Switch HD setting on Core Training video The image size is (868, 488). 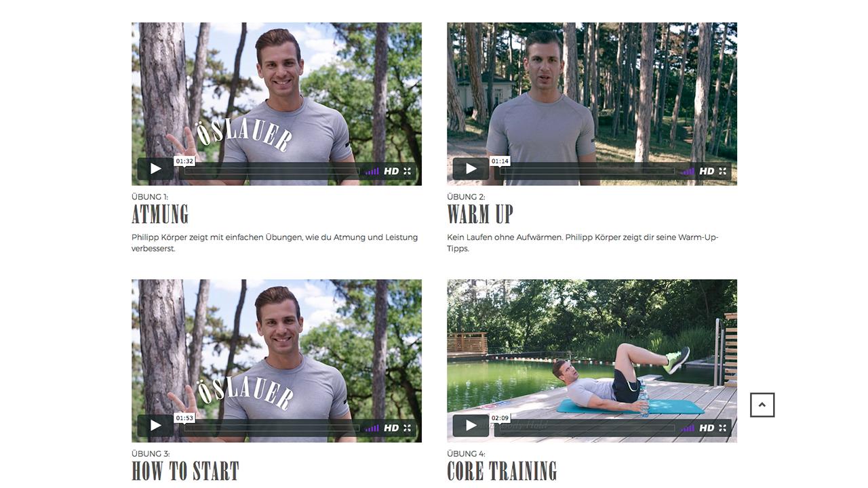[707, 428]
